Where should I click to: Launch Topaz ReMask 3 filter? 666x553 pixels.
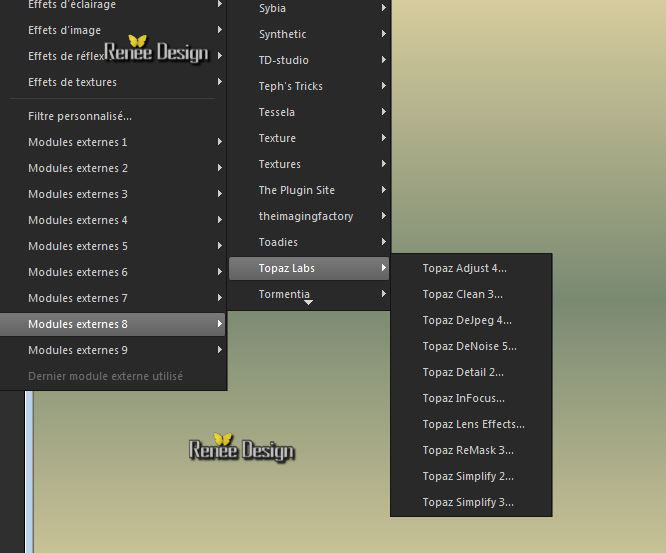click(471, 450)
